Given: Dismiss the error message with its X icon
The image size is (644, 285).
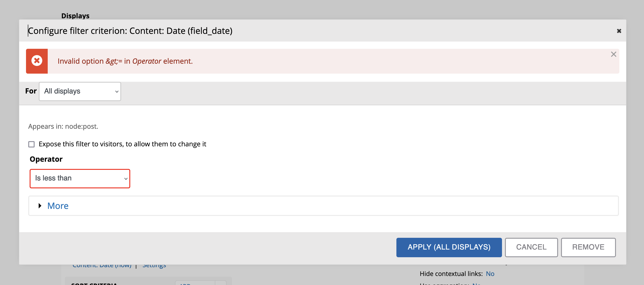Looking at the screenshot, I should pyautogui.click(x=613, y=54).
